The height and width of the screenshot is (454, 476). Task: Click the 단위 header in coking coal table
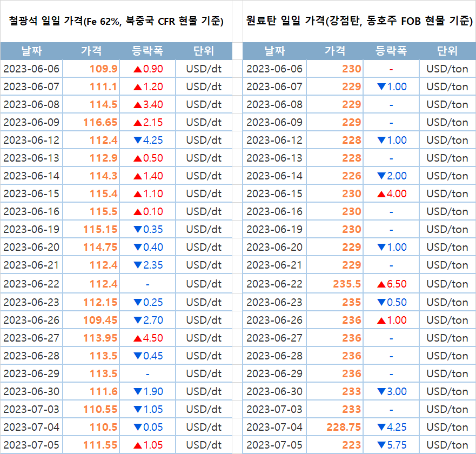pyautogui.click(x=447, y=51)
